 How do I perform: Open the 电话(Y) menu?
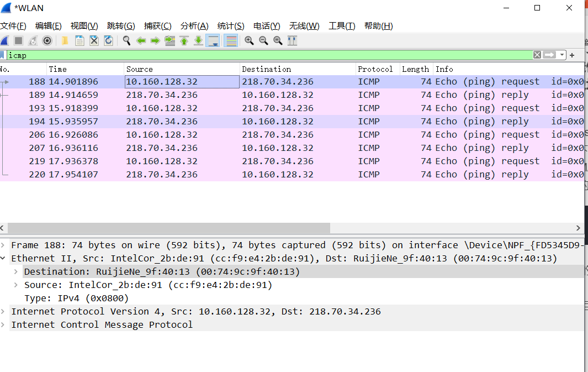(x=267, y=26)
